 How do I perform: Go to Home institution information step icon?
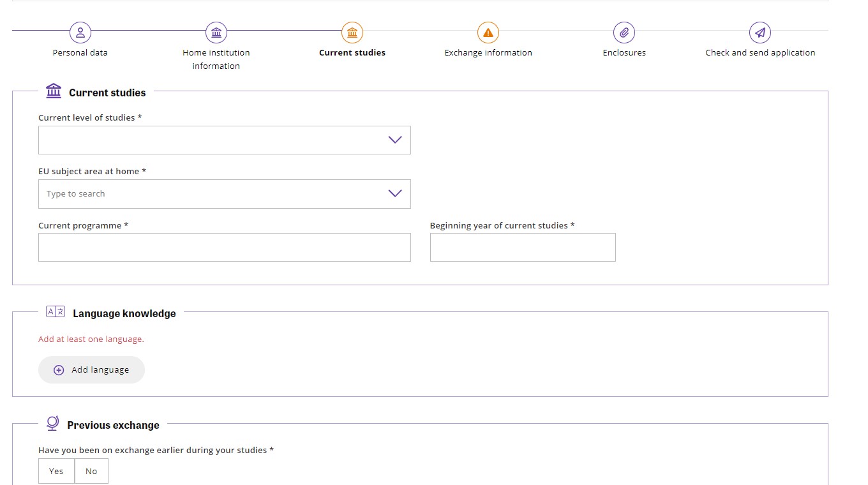(x=216, y=32)
